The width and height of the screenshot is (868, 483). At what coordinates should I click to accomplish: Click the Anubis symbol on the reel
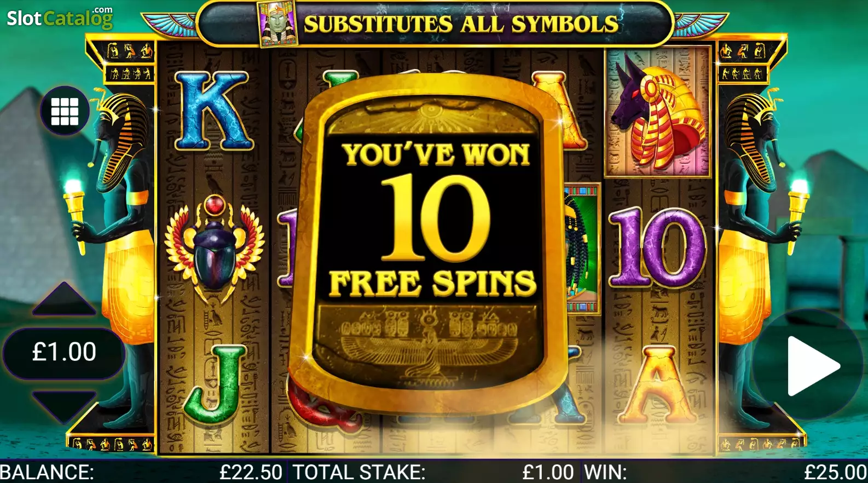click(x=657, y=113)
